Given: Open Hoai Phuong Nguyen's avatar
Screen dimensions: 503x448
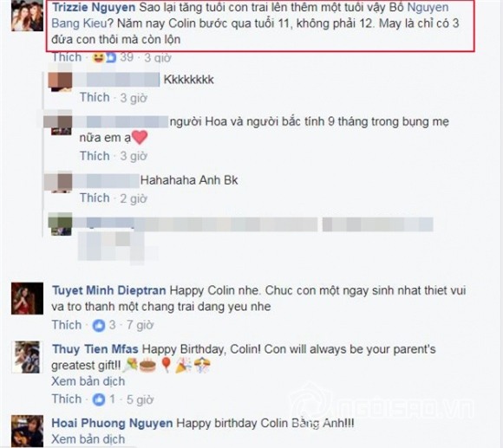Looking at the screenshot, I should tap(27, 432).
